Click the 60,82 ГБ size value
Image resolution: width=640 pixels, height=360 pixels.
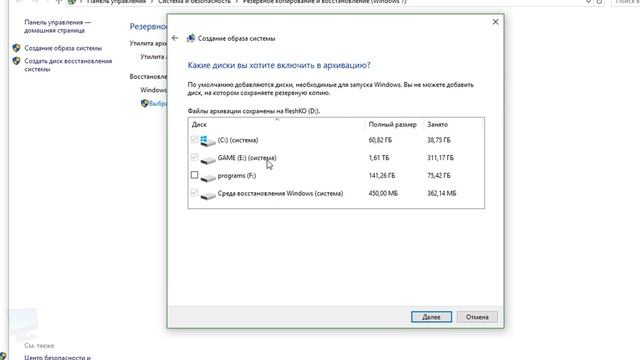coord(380,140)
